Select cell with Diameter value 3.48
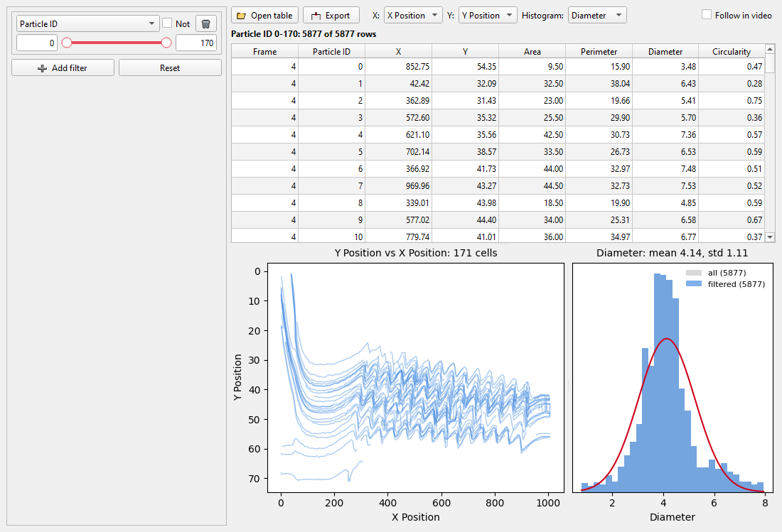This screenshot has height=532, width=782. click(665, 66)
